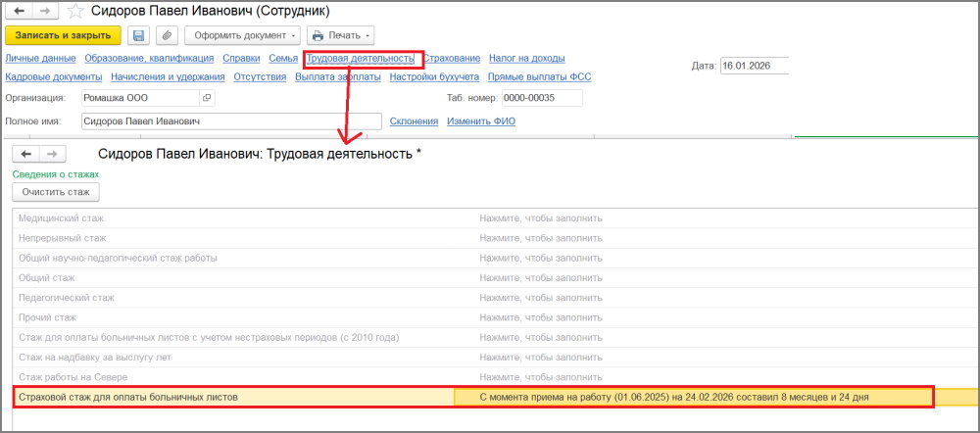The height and width of the screenshot is (433, 980).
Task: Open the Склонения link
Action: 413,121
